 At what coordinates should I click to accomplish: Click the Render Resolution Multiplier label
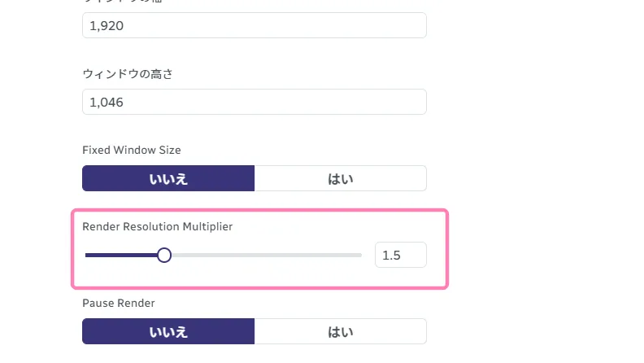157,226
